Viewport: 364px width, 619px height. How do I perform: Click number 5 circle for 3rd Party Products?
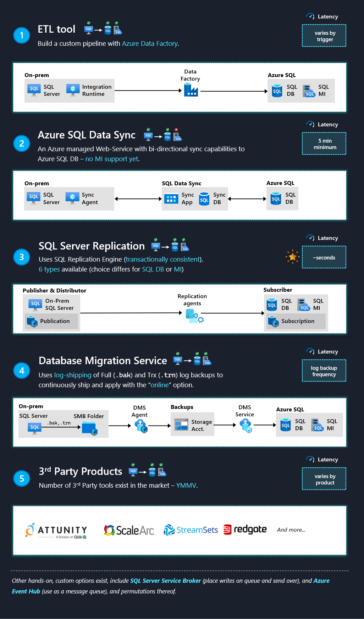22,478
